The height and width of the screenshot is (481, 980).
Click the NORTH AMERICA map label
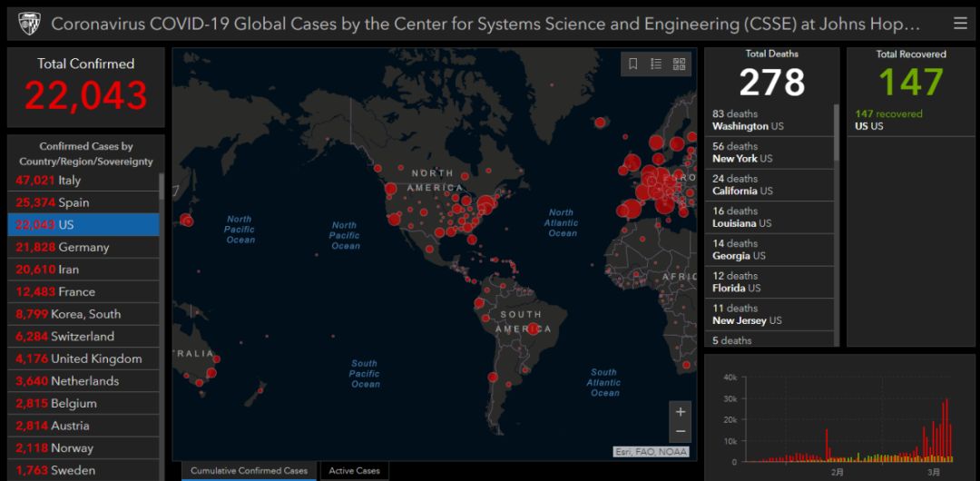click(x=436, y=180)
